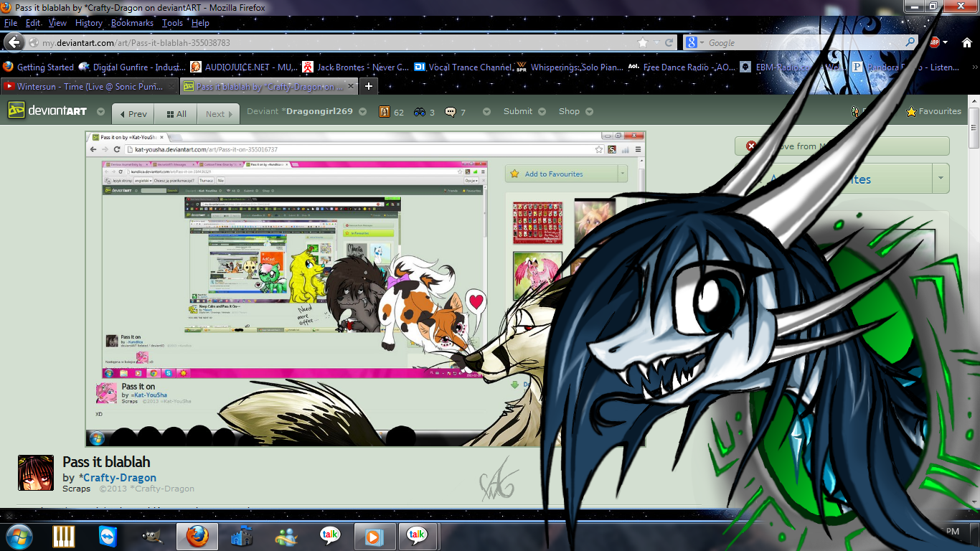Open the Submit dropdown arrow
The height and width of the screenshot is (551, 980).
(x=542, y=112)
